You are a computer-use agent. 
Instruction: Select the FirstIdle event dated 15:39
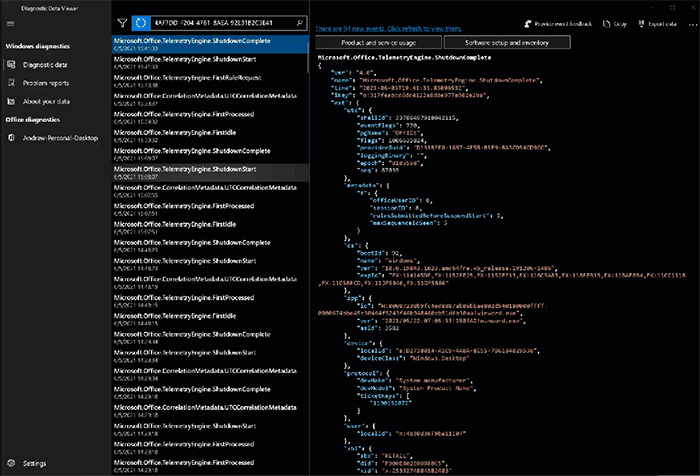210,136
